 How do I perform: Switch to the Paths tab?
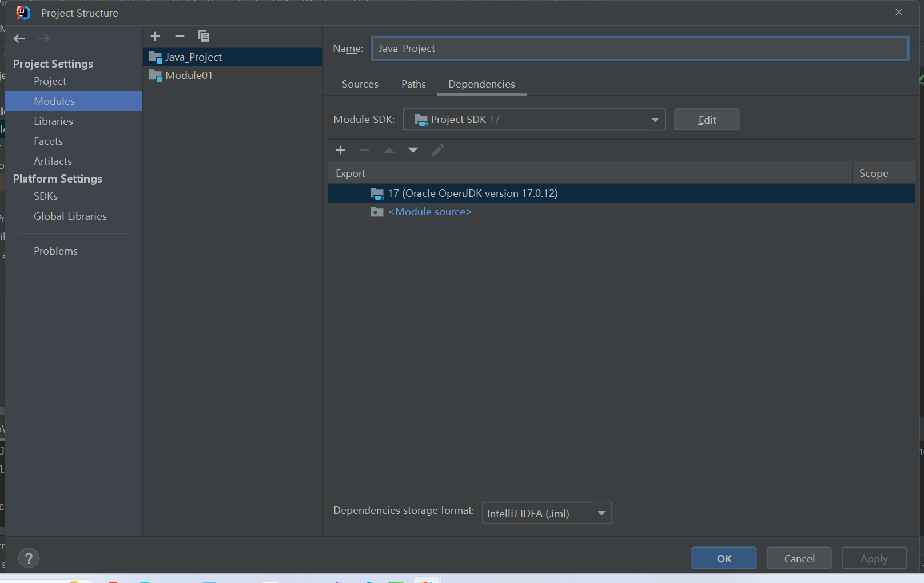coord(413,84)
